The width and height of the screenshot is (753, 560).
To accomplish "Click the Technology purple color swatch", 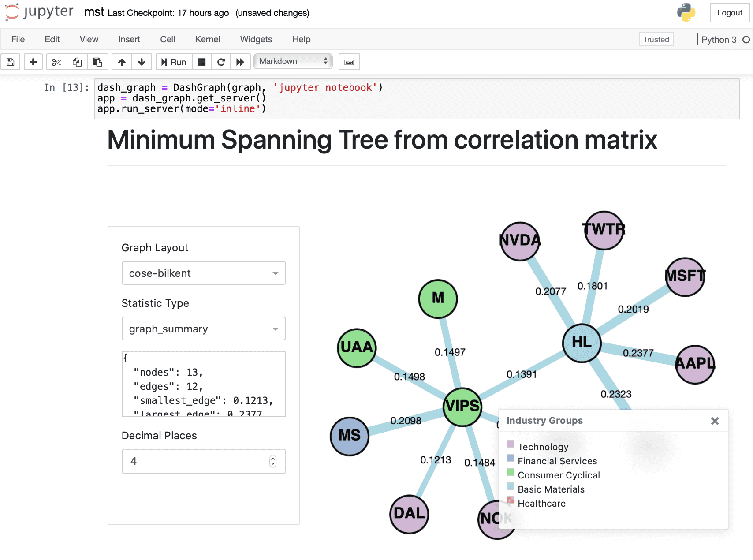I will coord(511,444).
